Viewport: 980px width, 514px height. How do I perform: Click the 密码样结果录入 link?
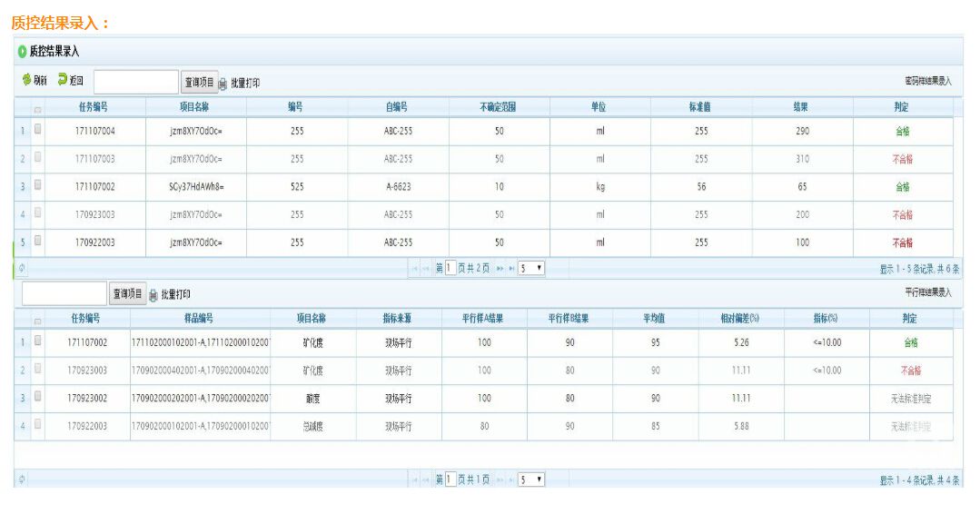pos(928,82)
